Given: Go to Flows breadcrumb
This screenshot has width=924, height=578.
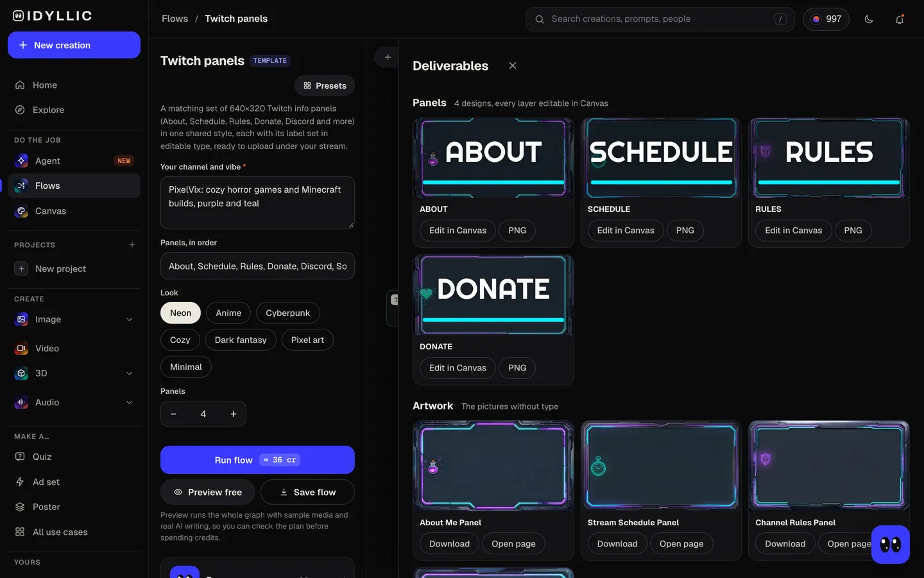Looking at the screenshot, I should tap(175, 19).
